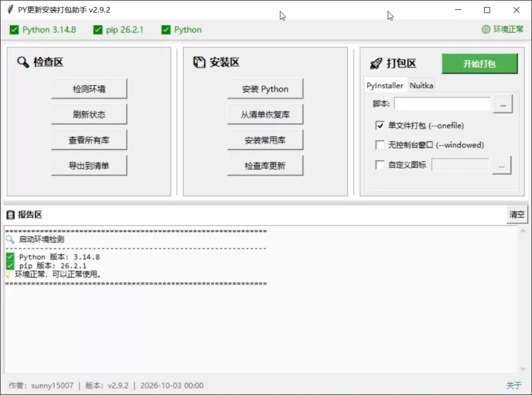Click the 安装 Python button
The width and height of the screenshot is (532, 395).
click(x=266, y=89)
